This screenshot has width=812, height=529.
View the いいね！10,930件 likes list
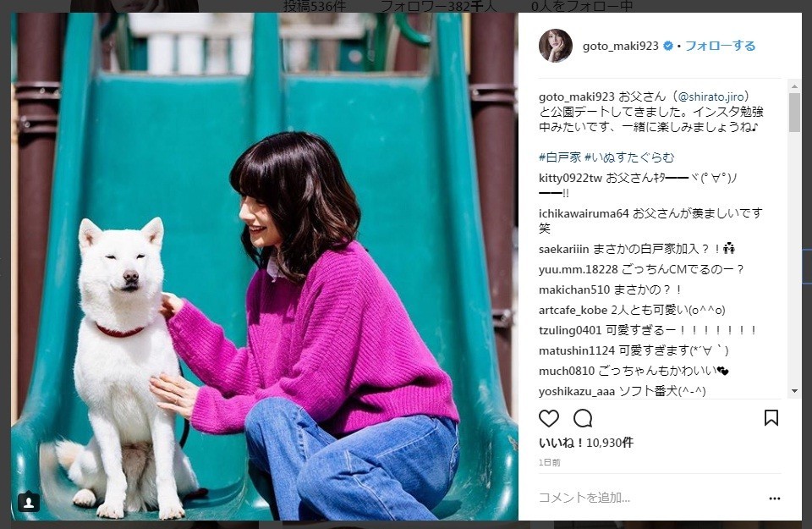pos(585,443)
